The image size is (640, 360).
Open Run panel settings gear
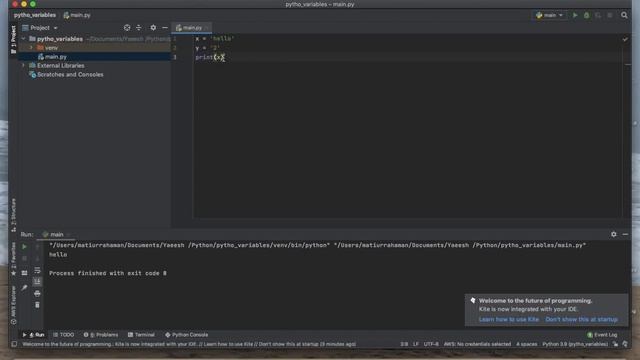[613, 234]
